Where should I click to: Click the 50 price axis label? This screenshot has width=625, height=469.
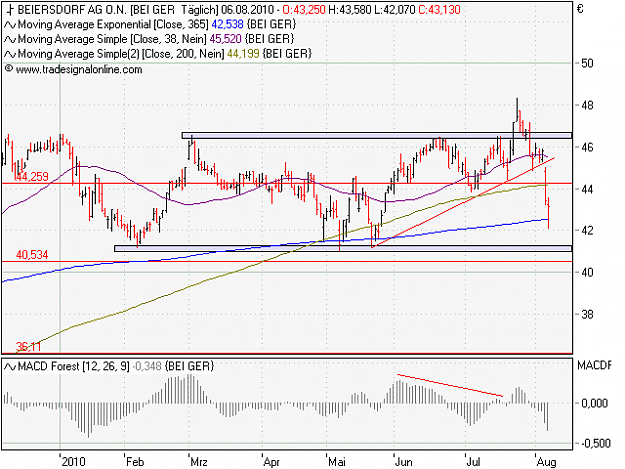click(588, 63)
